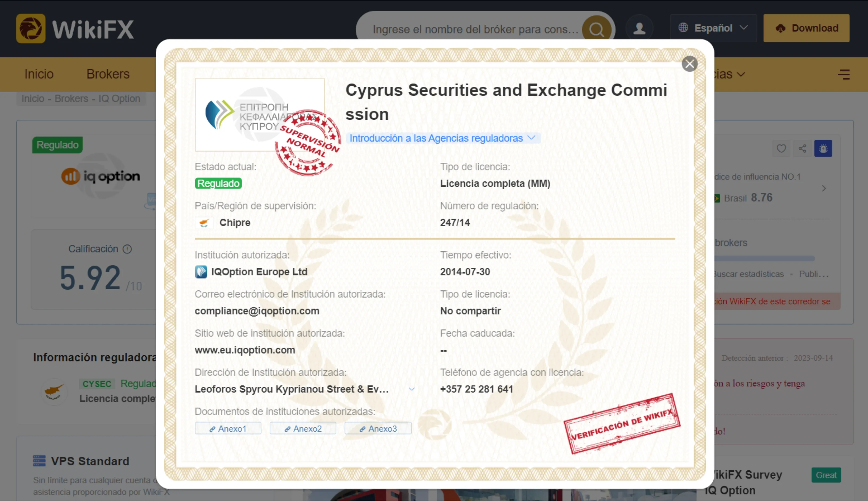Expand Introducción a las Agencias reguladoras

[x=443, y=138]
